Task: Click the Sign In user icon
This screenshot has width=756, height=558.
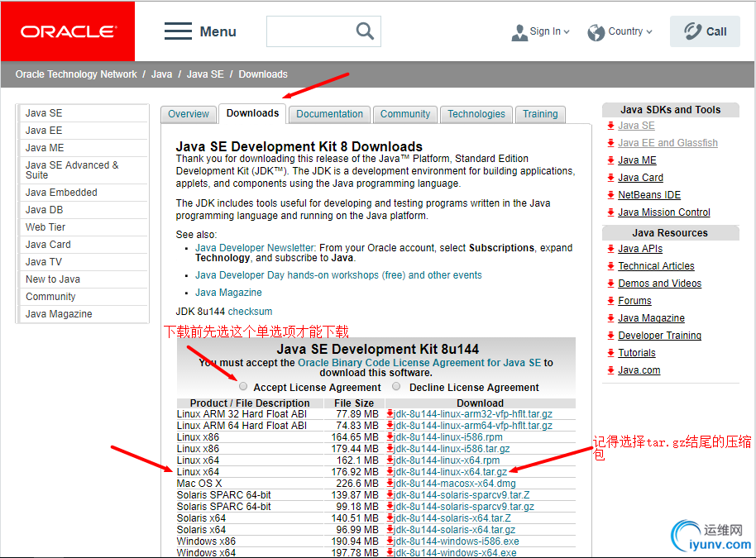Action: tap(519, 32)
